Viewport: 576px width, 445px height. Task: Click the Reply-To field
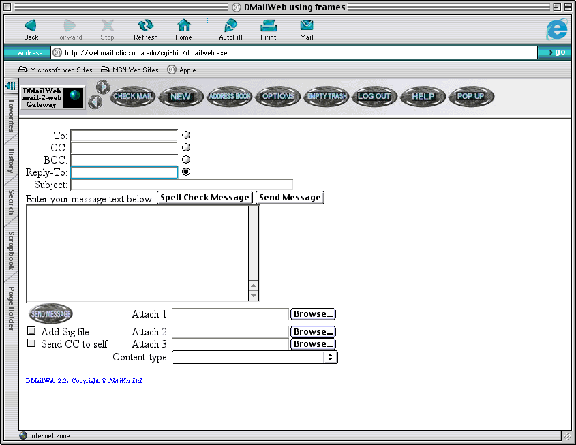124,172
